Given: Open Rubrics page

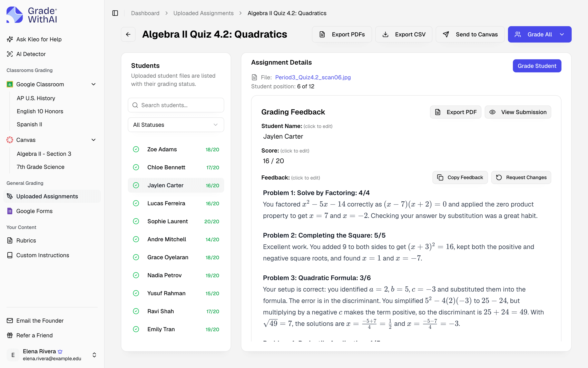Looking at the screenshot, I should (52, 240).
